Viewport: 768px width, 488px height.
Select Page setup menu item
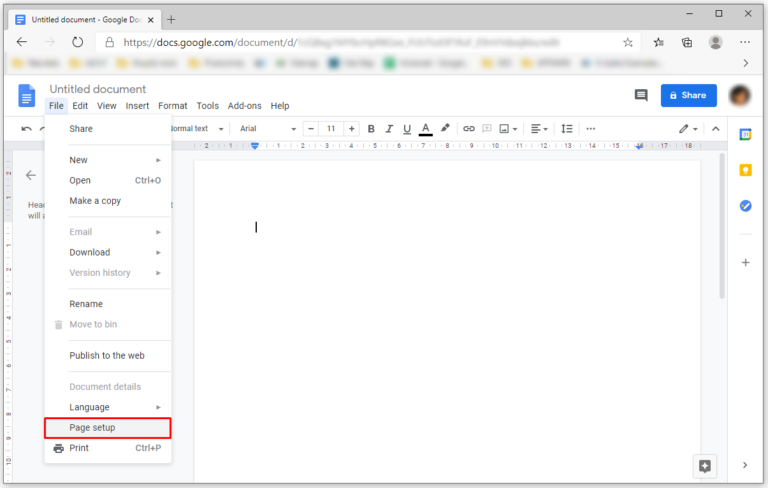pyautogui.click(x=108, y=428)
